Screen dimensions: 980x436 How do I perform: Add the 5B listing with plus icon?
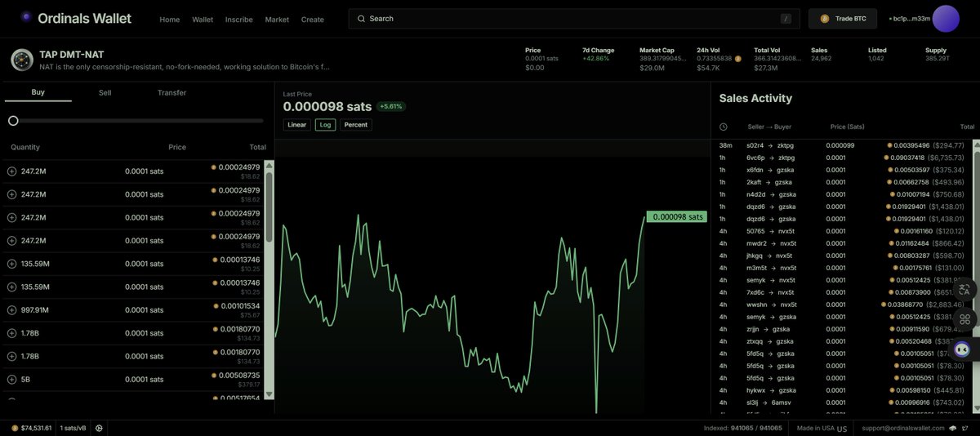[11, 380]
